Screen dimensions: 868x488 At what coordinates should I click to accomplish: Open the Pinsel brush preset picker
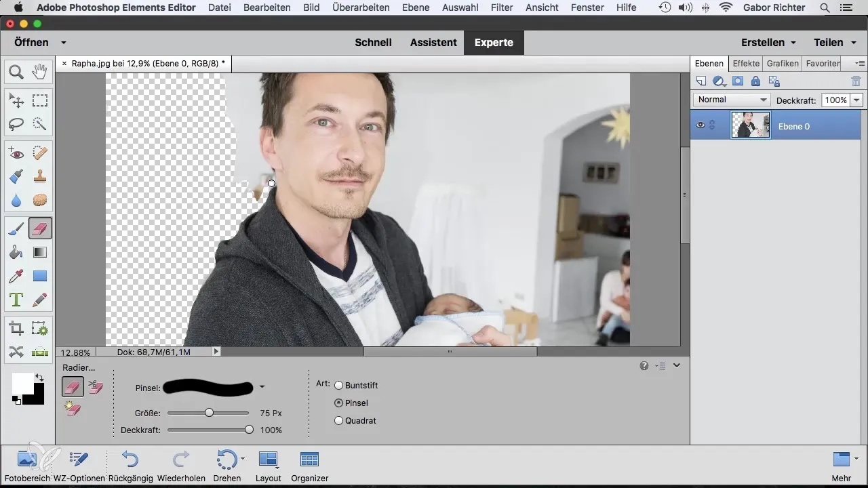(x=262, y=387)
